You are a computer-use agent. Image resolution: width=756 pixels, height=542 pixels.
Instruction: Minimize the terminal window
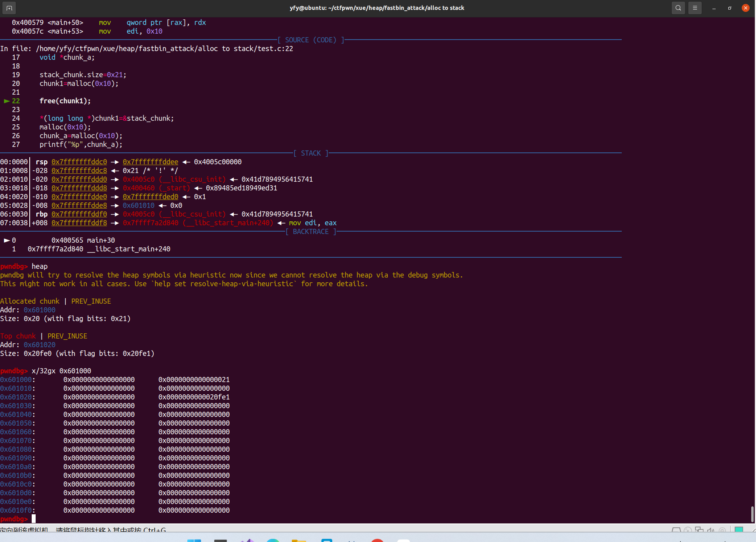click(714, 8)
